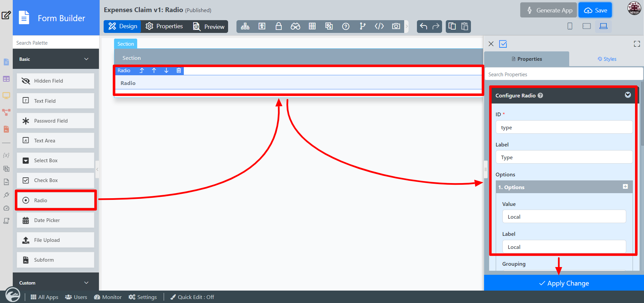The height and width of the screenshot is (303, 644).
Task: Switch to desktop laptop view
Action: pos(603,26)
